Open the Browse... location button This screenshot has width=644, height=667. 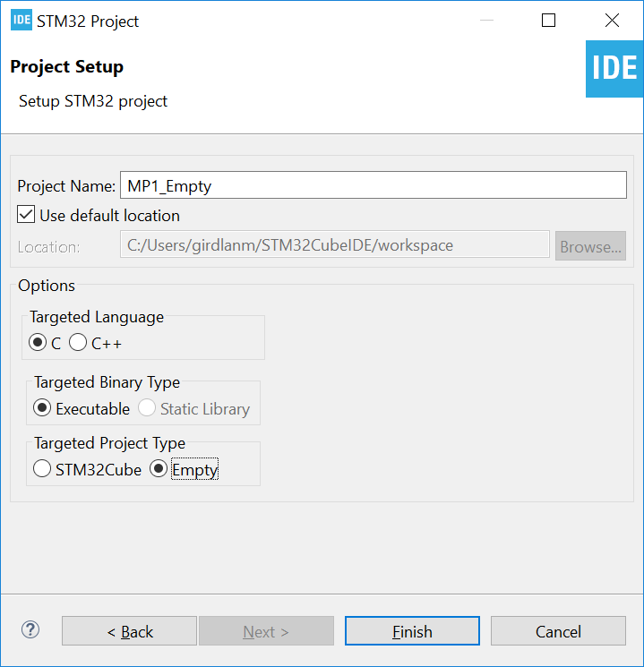(x=590, y=246)
